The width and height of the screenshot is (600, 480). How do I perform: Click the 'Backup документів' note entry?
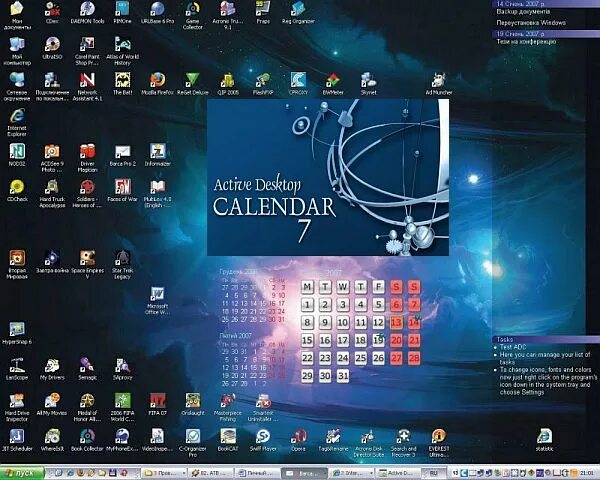coord(523,11)
